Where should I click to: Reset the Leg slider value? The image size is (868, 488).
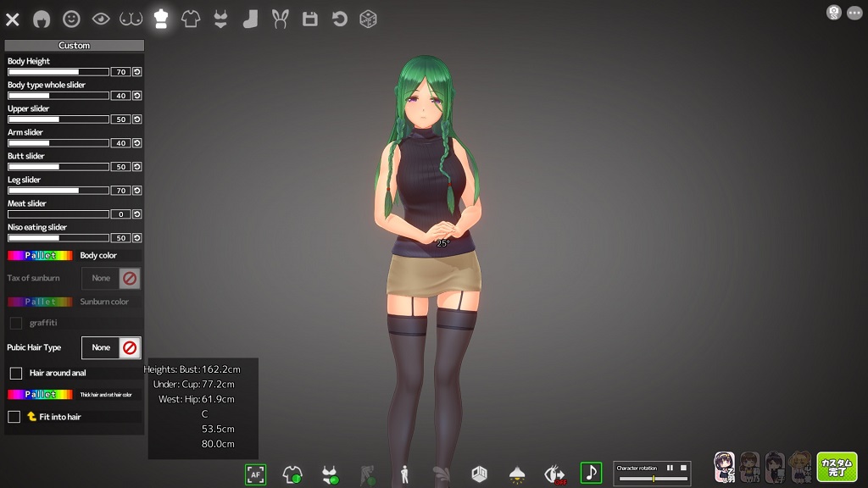click(x=136, y=191)
